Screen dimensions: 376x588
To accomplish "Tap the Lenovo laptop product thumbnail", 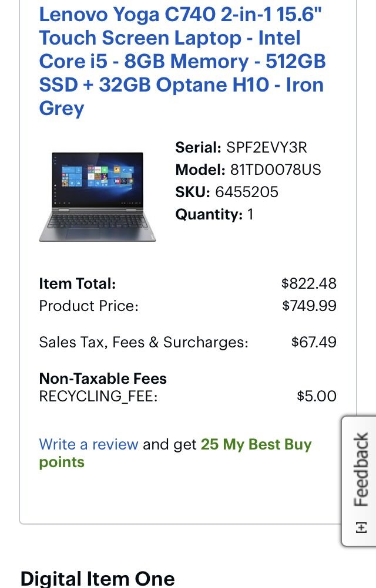I will (x=98, y=197).
